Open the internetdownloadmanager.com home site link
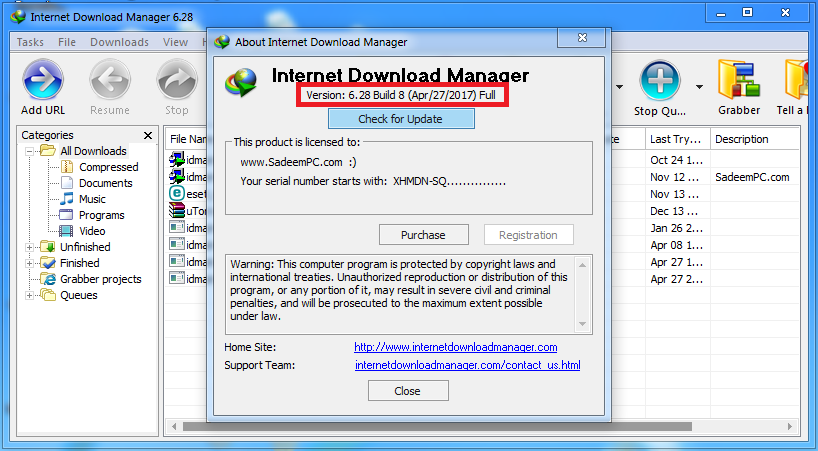 pyautogui.click(x=455, y=347)
